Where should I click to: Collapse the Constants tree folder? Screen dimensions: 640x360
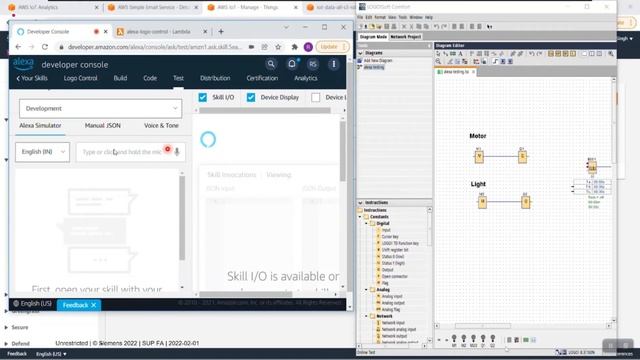(360, 217)
